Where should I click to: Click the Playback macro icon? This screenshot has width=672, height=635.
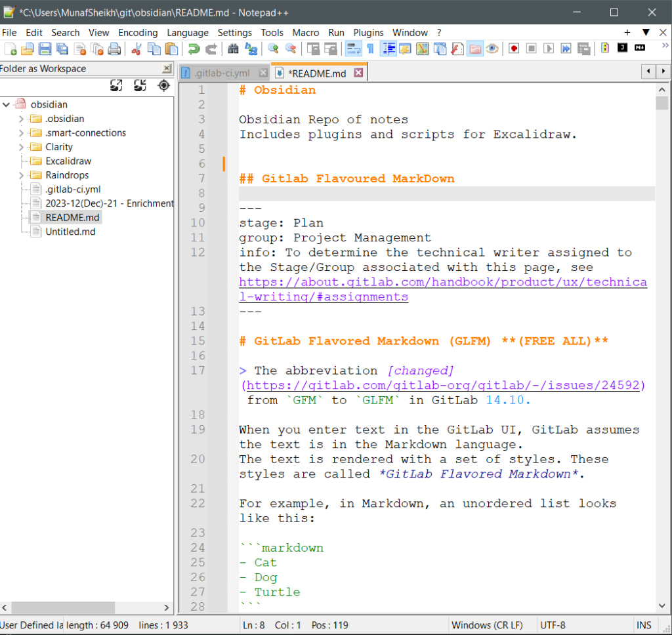pyautogui.click(x=549, y=49)
